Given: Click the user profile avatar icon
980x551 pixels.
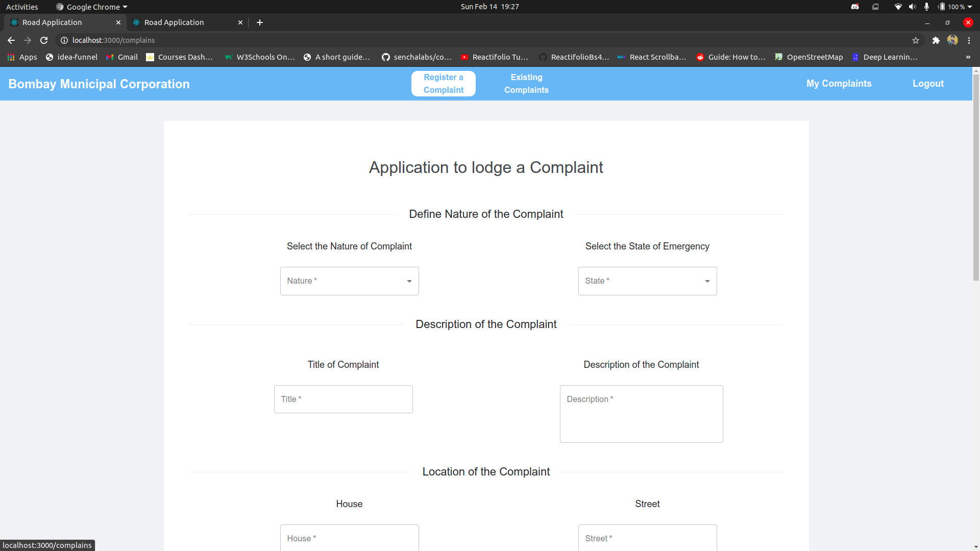Looking at the screenshot, I should coord(952,40).
